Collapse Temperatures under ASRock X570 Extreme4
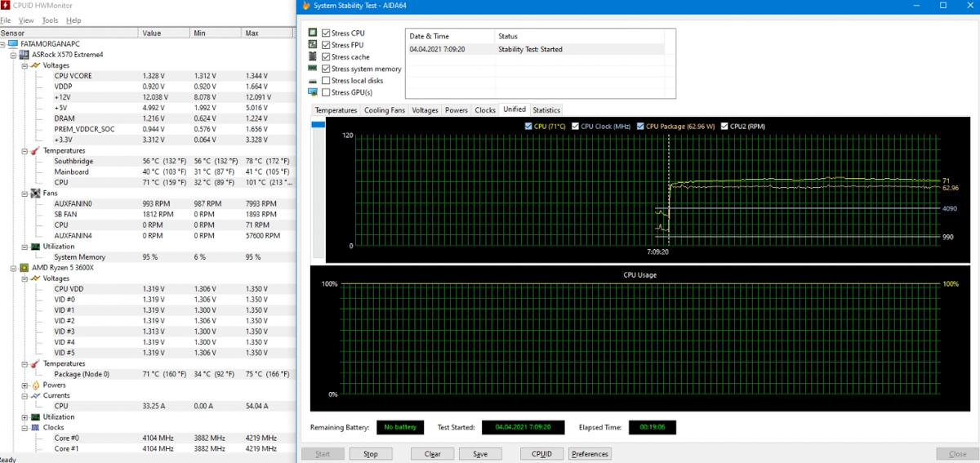 (24, 150)
